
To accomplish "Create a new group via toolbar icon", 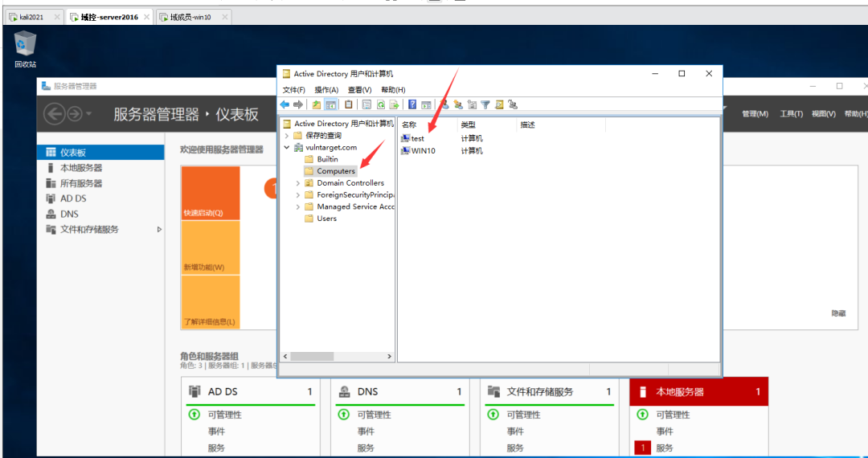I will point(458,104).
